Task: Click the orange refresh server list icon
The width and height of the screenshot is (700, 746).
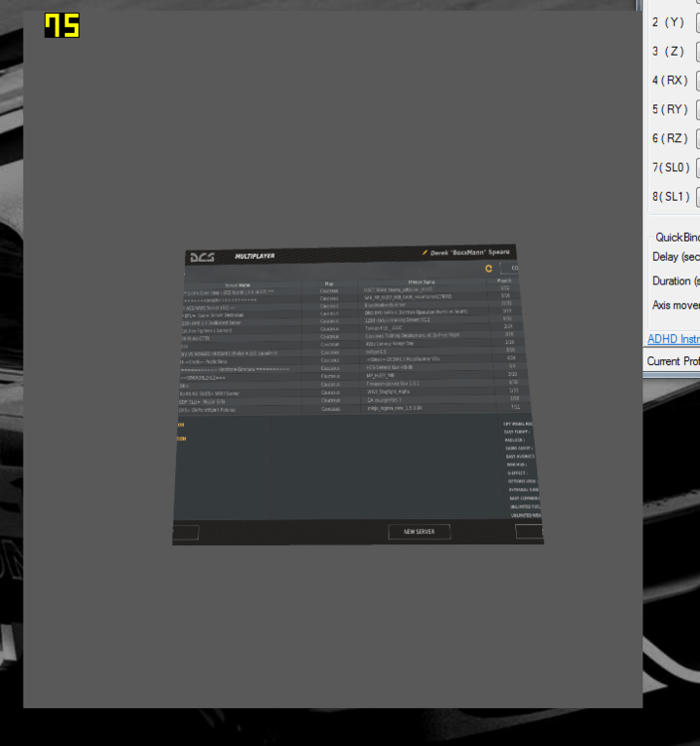Action: click(x=488, y=269)
